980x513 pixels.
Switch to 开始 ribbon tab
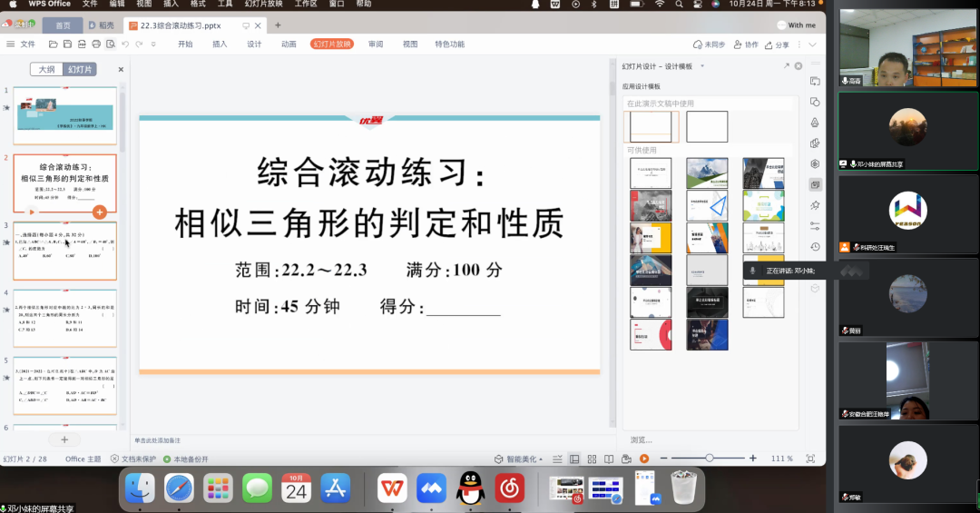click(185, 44)
